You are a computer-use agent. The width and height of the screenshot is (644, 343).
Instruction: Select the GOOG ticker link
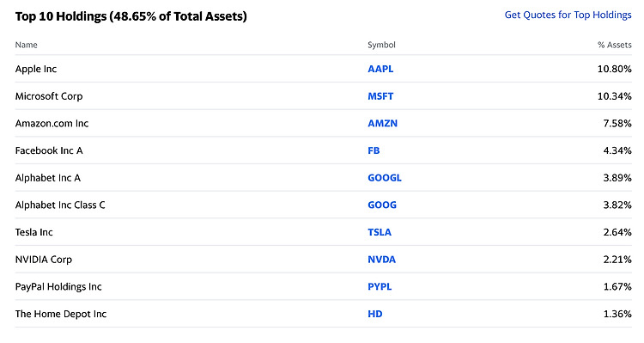tap(382, 205)
